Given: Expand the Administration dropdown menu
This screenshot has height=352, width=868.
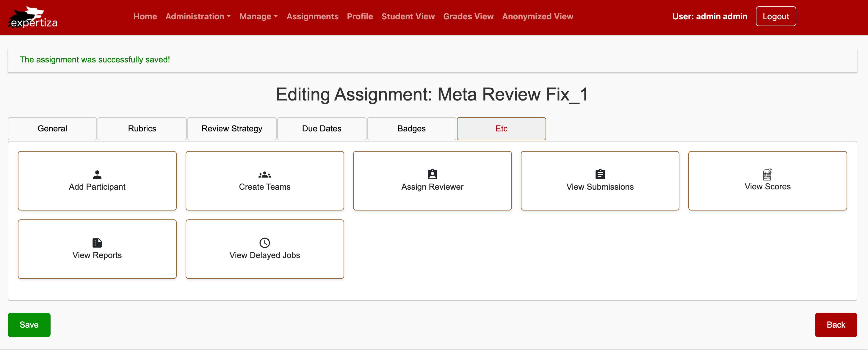Looking at the screenshot, I should [x=198, y=17].
